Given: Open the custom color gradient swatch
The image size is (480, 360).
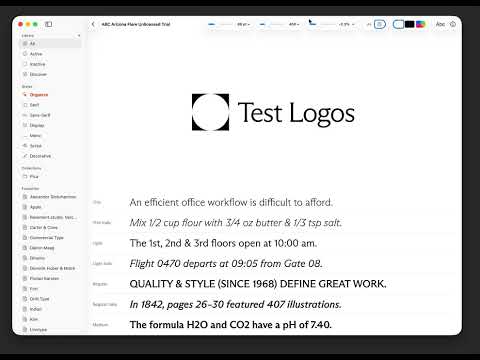Looking at the screenshot, I should [x=420, y=24].
